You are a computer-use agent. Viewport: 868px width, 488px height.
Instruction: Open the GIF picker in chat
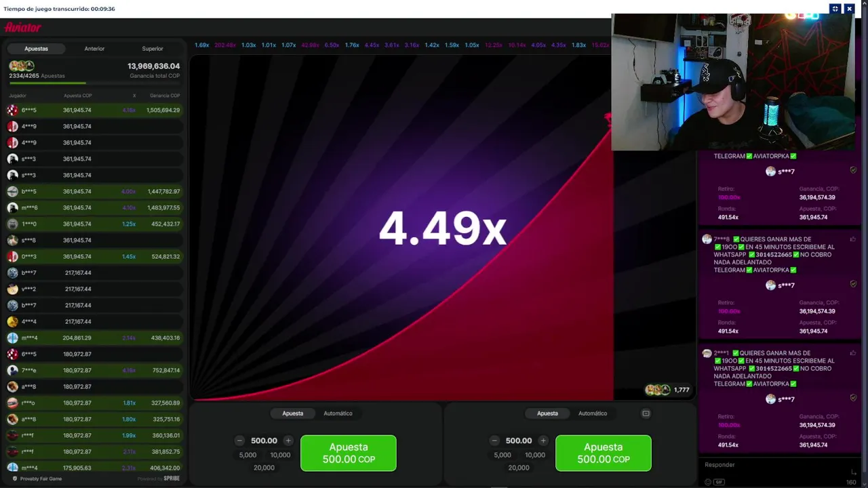click(x=719, y=482)
